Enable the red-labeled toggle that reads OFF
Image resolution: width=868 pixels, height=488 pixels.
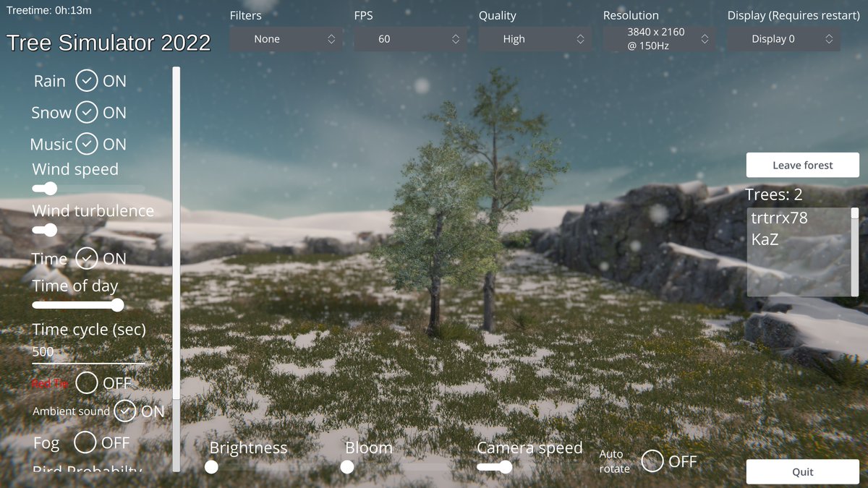point(87,382)
